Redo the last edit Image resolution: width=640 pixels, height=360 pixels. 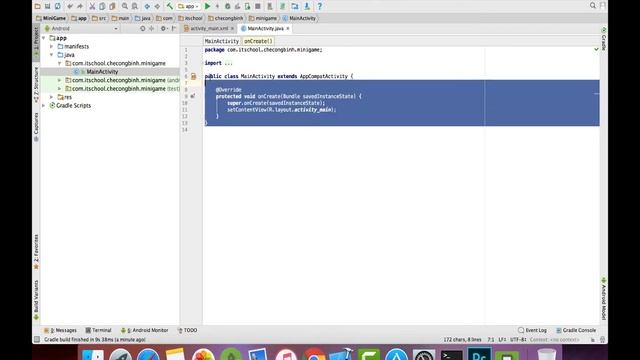80,6
